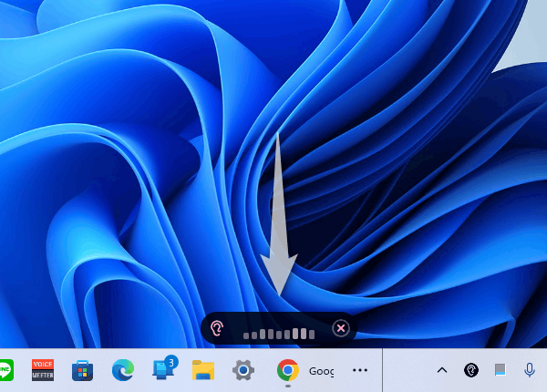The width and height of the screenshot is (547, 392).
Task: Toggle the microphone icon in the tray
Action: click(529, 370)
